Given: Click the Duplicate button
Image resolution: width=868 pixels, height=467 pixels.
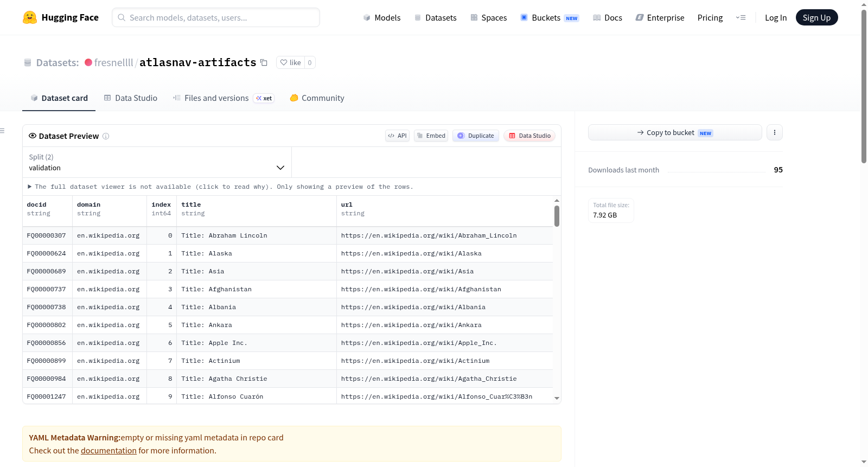Looking at the screenshot, I should 476,136.
